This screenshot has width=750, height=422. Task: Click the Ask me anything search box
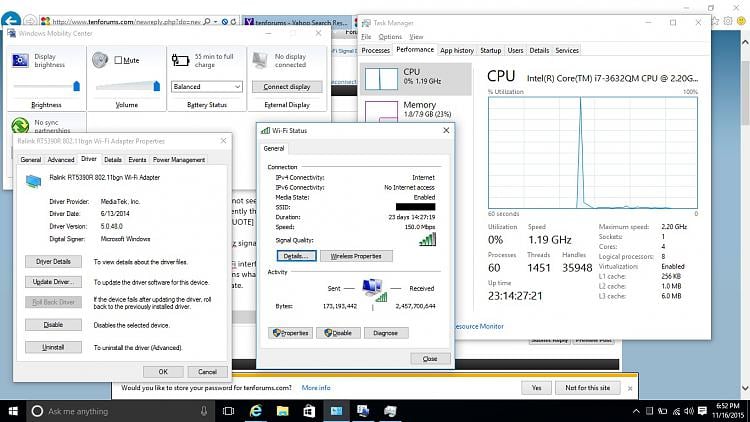tap(120, 411)
